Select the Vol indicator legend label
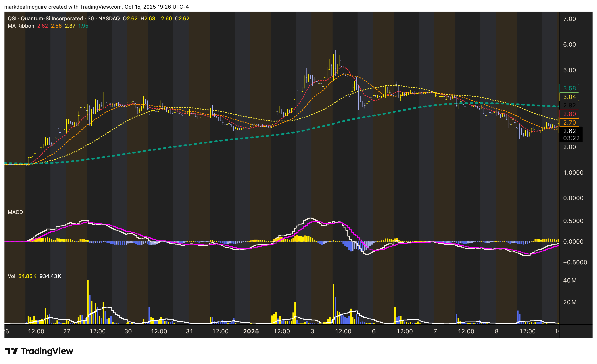 (11, 276)
